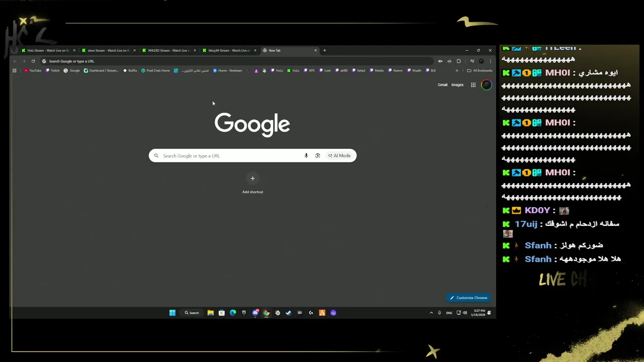The width and height of the screenshot is (644, 362).
Task: Open the taskbar microphone indicator
Action: (x=439, y=313)
